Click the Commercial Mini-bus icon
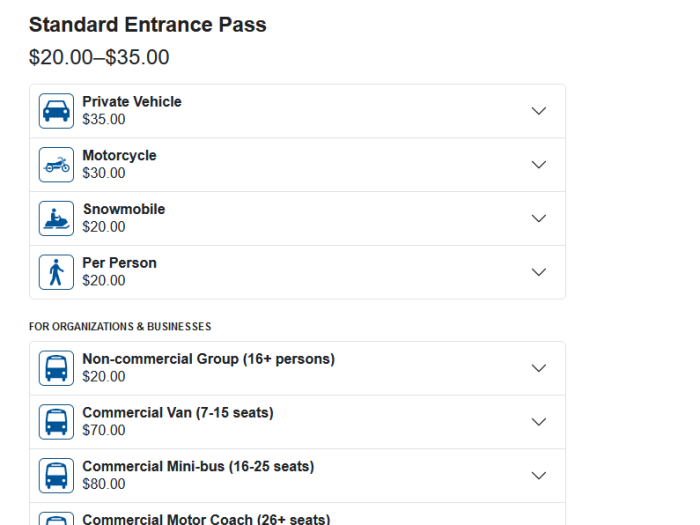The height and width of the screenshot is (525, 700). click(56, 475)
